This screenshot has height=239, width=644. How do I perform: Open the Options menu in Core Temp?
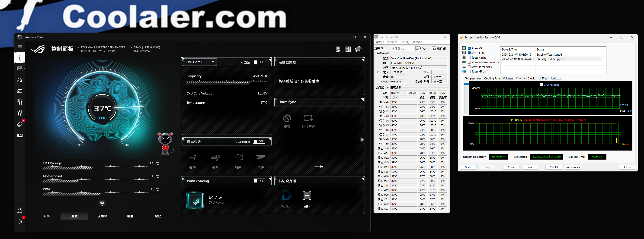tap(392, 42)
